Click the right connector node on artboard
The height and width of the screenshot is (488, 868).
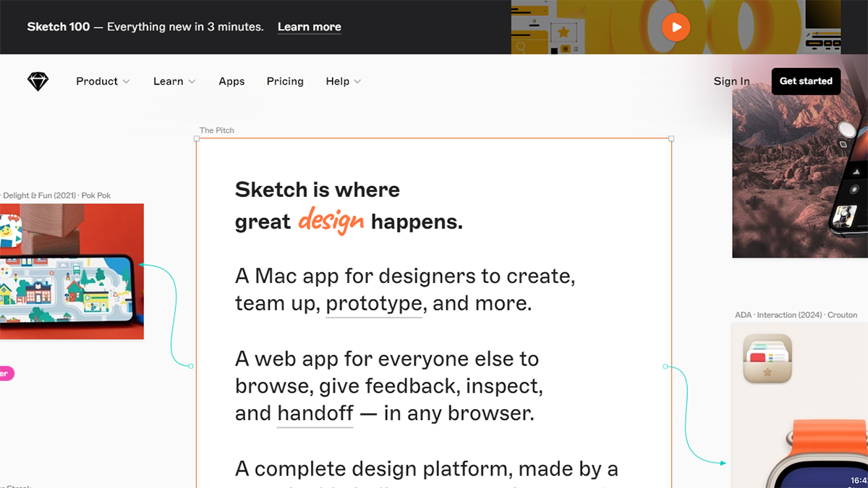pyautogui.click(x=665, y=366)
